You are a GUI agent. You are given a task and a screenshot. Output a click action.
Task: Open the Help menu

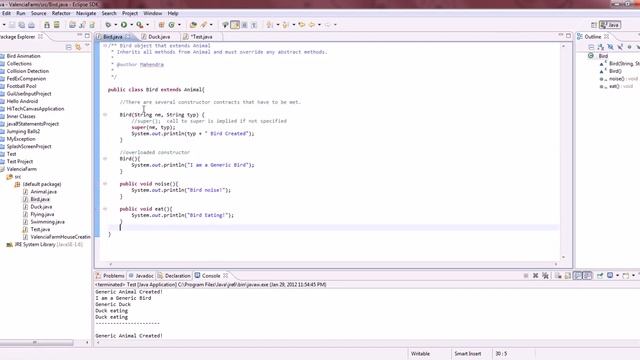pos(173,13)
